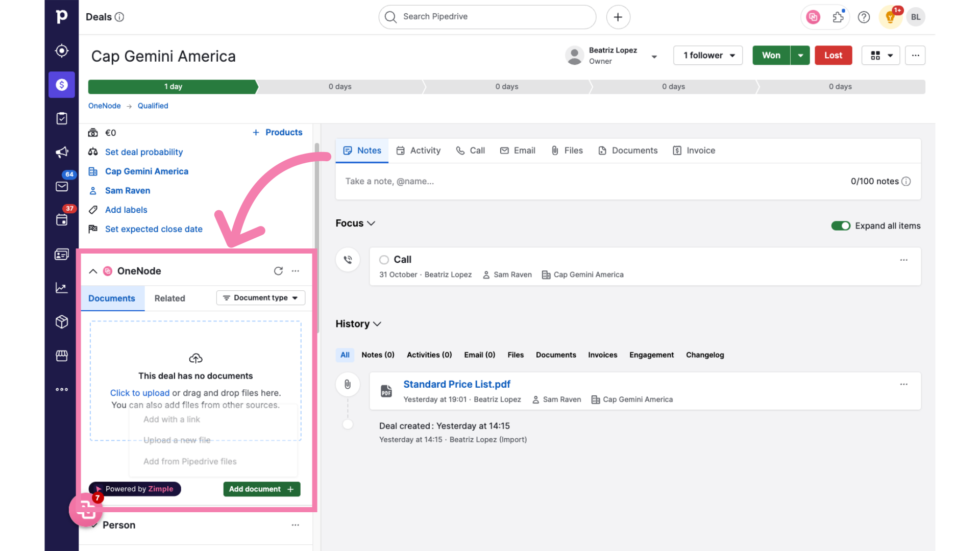Open the layout grid view dropdown
Viewport: 980px width, 551px height.
click(881, 55)
